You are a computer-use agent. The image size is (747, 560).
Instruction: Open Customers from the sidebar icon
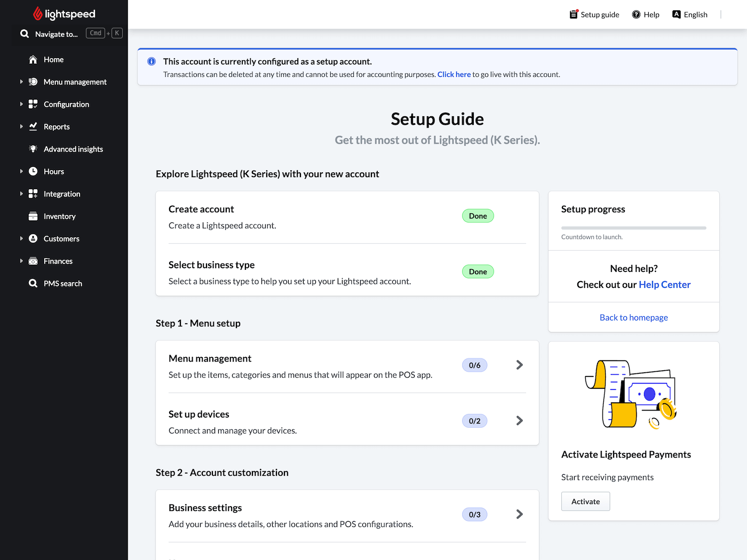click(33, 238)
